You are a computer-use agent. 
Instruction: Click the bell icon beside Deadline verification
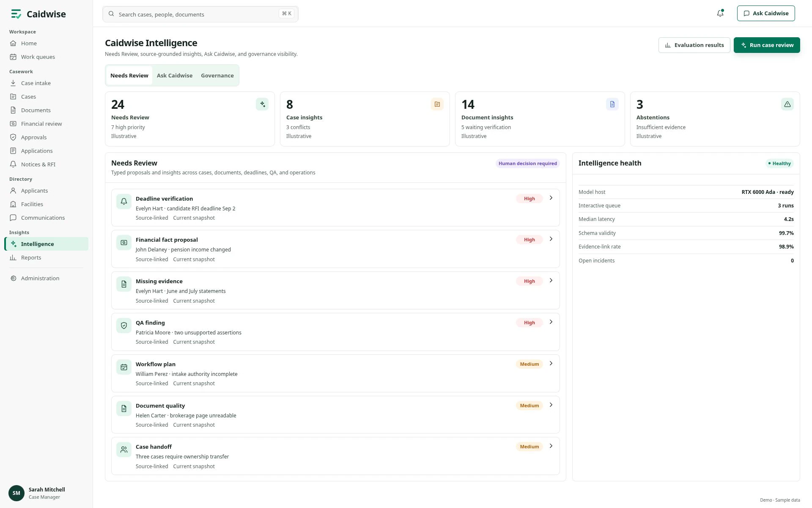(124, 202)
